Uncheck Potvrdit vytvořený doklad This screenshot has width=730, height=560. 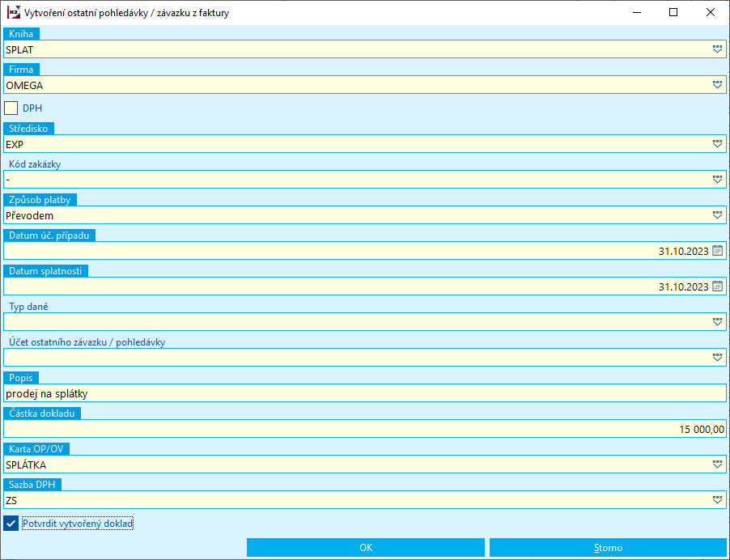tap(11, 524)
